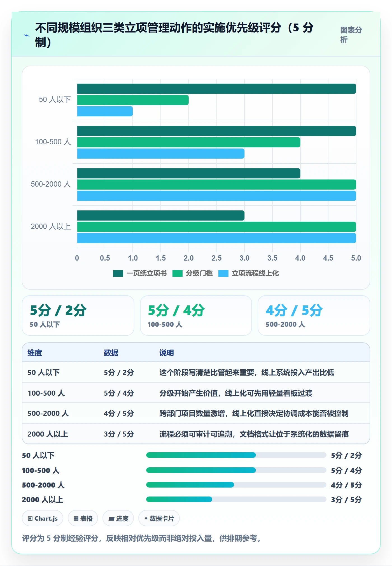The image size is (392, 566).
Task: Select the 4分 / 5分 stat card
Action: coord(314,316)
